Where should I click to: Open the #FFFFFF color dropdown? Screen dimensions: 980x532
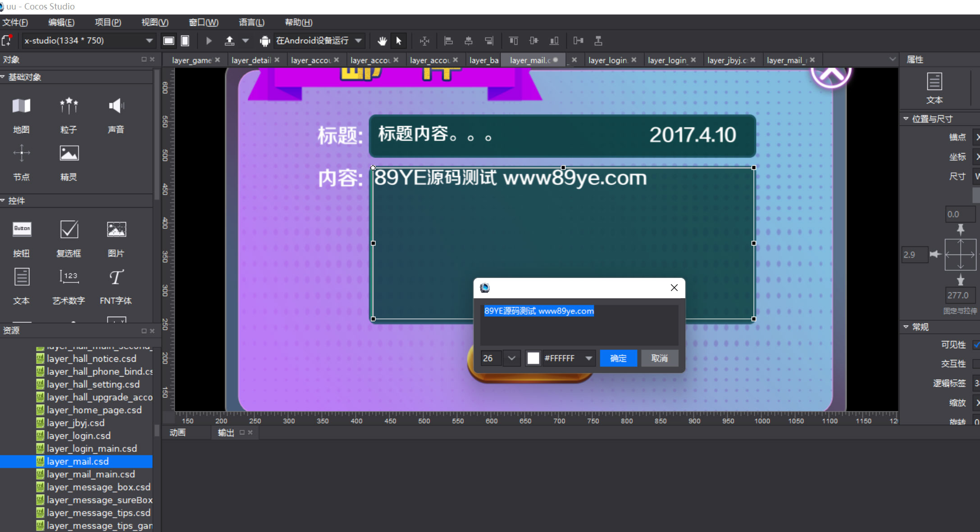click(588, 358)
